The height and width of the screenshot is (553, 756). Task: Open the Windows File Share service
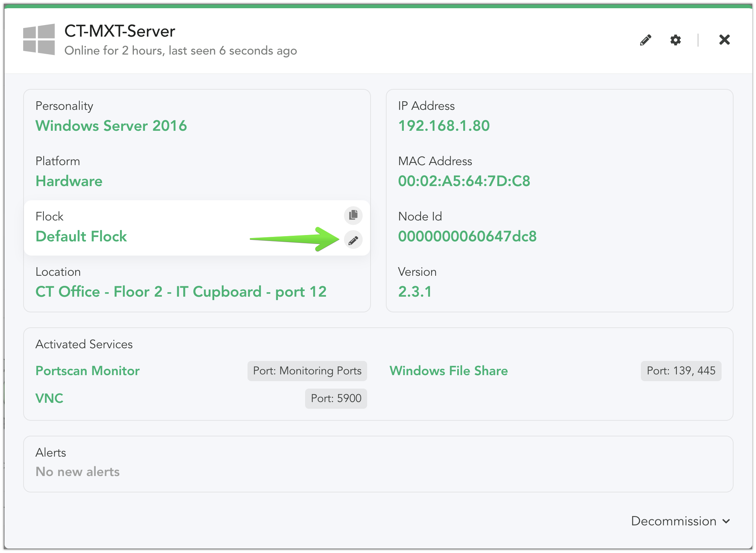pyautogui.click(x=449, y=371)
